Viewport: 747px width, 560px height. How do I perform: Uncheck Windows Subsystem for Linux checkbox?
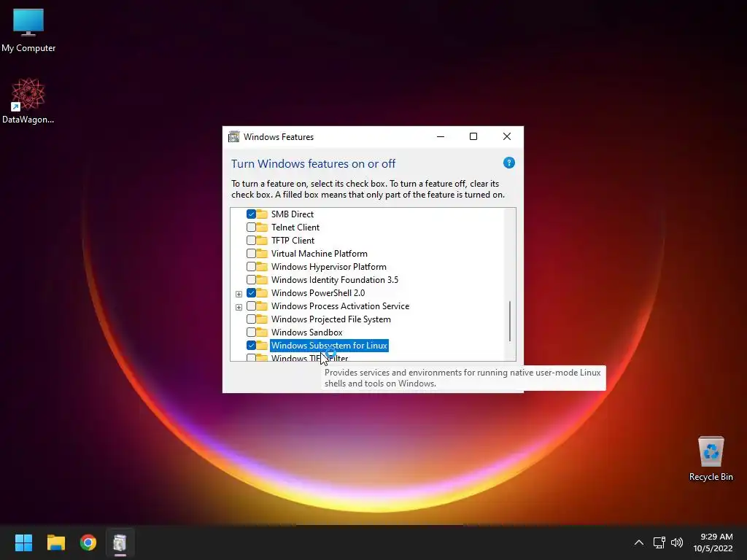[x=251, y=345]
